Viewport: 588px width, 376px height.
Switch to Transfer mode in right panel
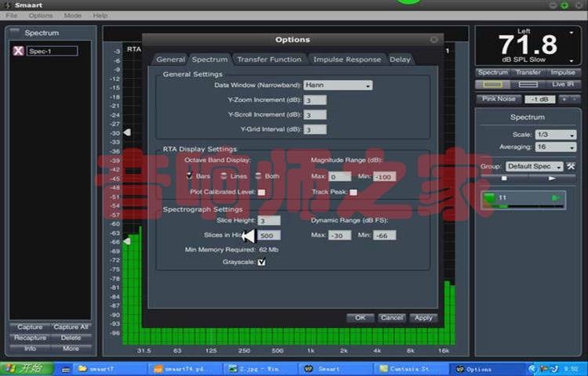click(528, 72)
